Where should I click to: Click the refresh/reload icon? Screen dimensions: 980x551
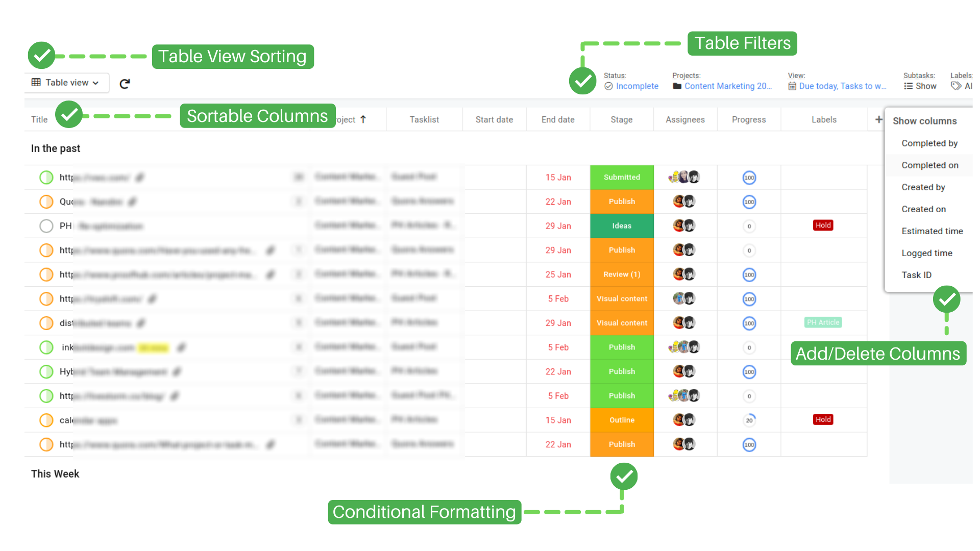point(125,84)
